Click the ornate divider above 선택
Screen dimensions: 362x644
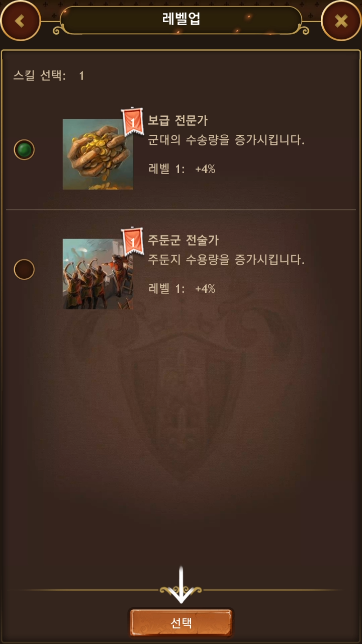pyautogui.click(x=181, y=590)
